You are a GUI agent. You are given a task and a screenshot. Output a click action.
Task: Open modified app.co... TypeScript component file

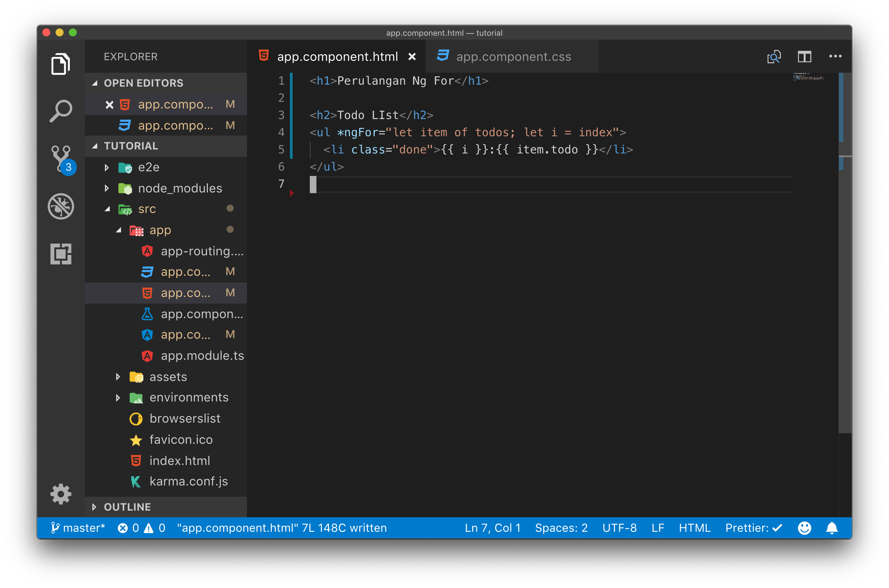point(166,334)
